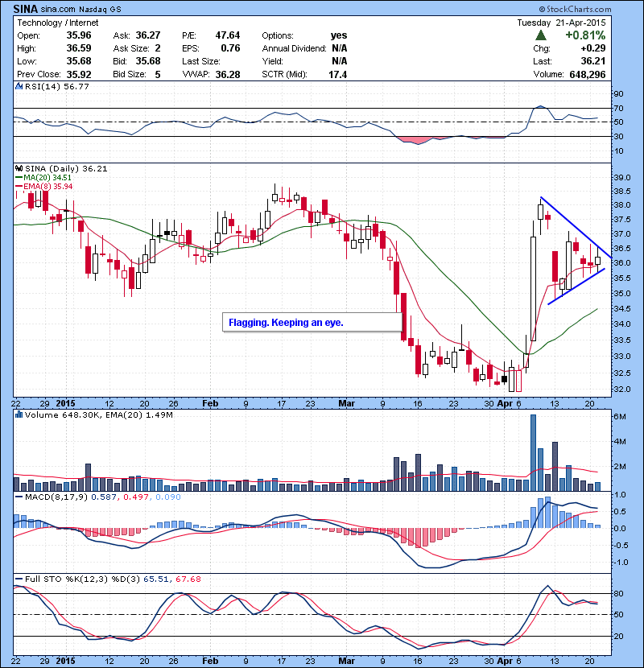Click the SCTR (Mid) value 17.4
The width and height of the screenshot is (644, 668).
coord(337,75)
